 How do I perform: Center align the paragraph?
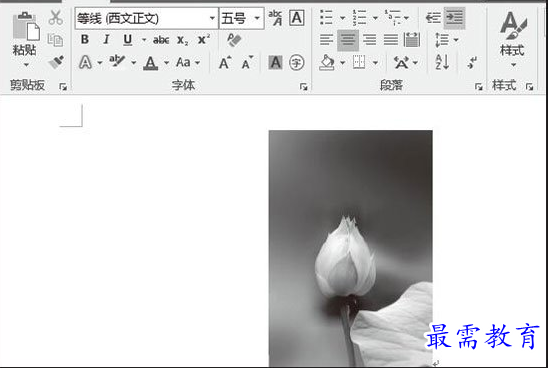[x=348, y=40]
